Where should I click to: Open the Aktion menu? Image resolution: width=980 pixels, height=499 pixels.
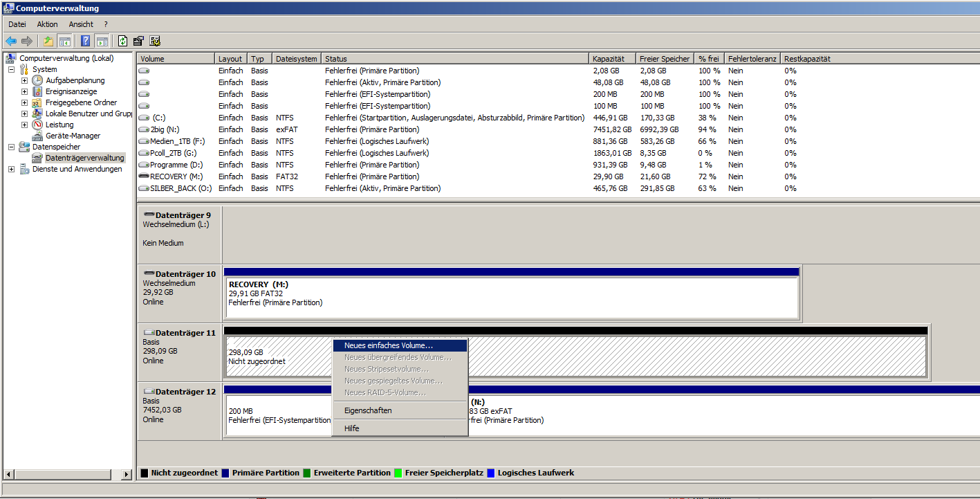click(48, 24)
